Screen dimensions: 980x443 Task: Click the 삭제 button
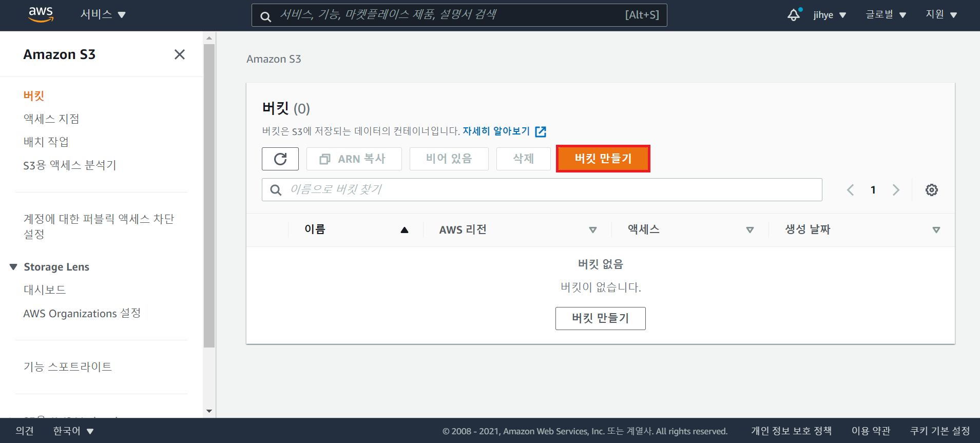(x=524, y=159)
